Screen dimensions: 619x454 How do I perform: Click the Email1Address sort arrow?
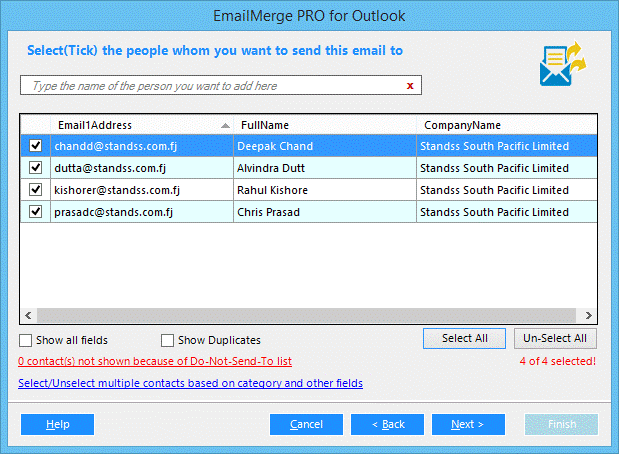coord(225,126)
